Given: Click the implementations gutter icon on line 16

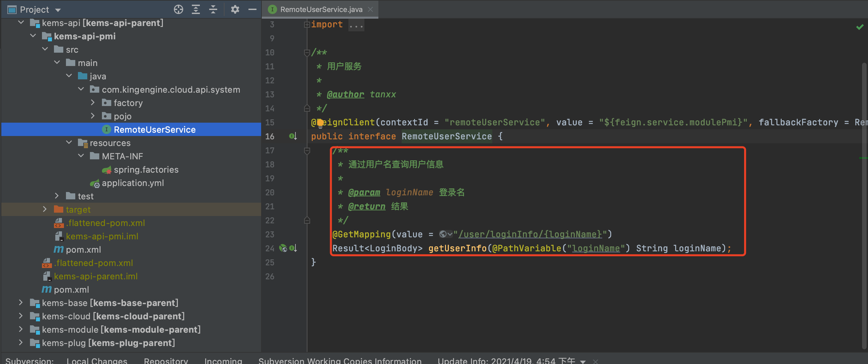Looking at the screenshot, I should (x=293, y=136).
